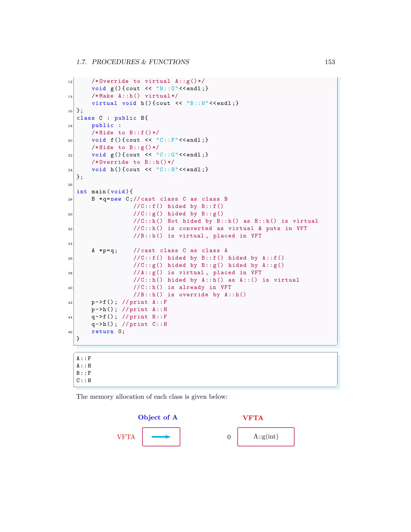Click the index '0' beside A::g(int)
The height and width of the screenshot is (532, 411).
[229, 437]
